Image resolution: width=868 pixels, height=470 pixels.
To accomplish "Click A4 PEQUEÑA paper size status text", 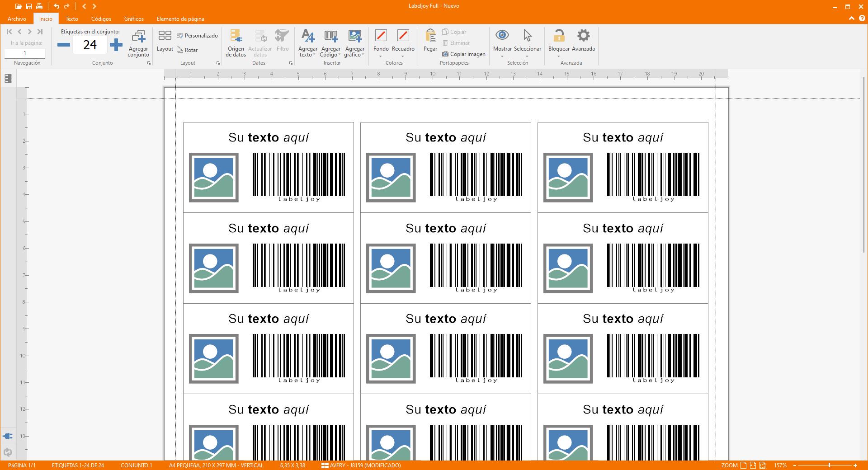I will 216,465.
